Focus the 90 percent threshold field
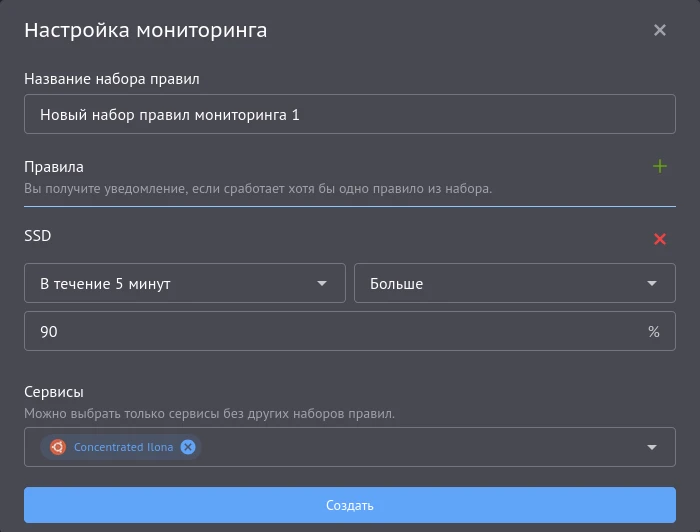The height and width of the screenshot is (532, 700). pyautogui.click(x=350, y=331)
